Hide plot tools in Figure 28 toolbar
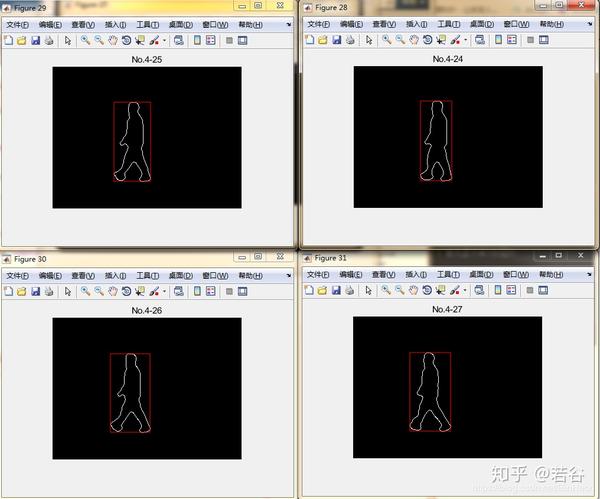Viewport: 600px width, 499px height. (x=530, y=40)
